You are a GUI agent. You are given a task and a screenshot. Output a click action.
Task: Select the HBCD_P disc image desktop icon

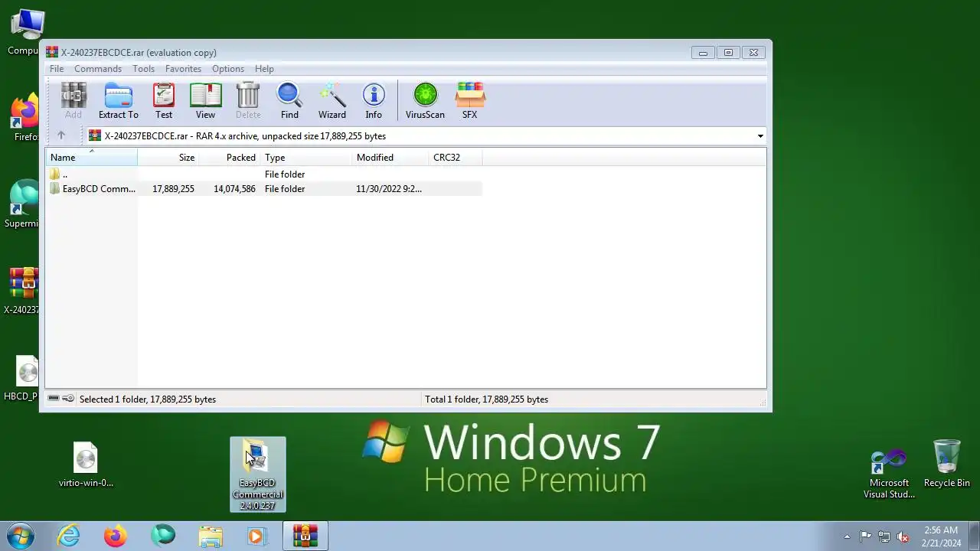tap(21, 379)
